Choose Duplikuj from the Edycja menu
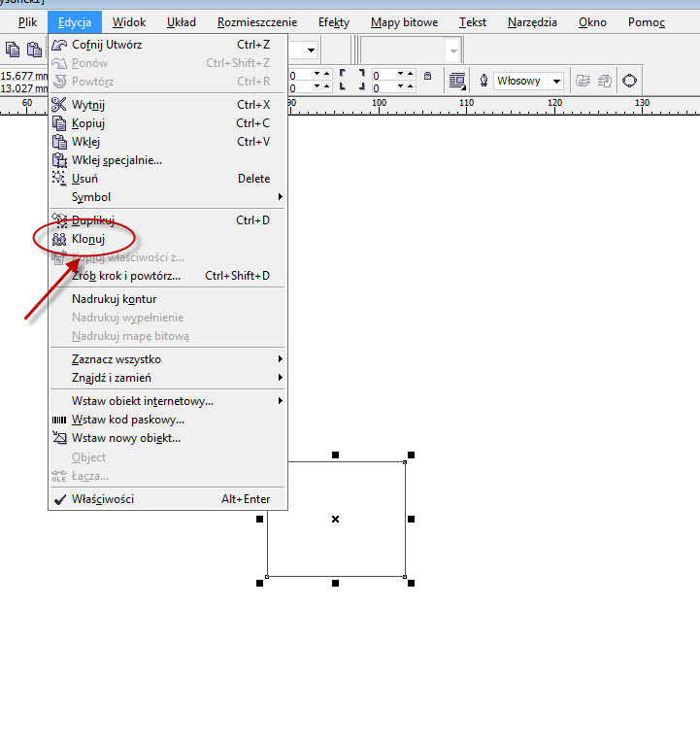The width and height of the screenshot is (700, 741). (93, 220)
